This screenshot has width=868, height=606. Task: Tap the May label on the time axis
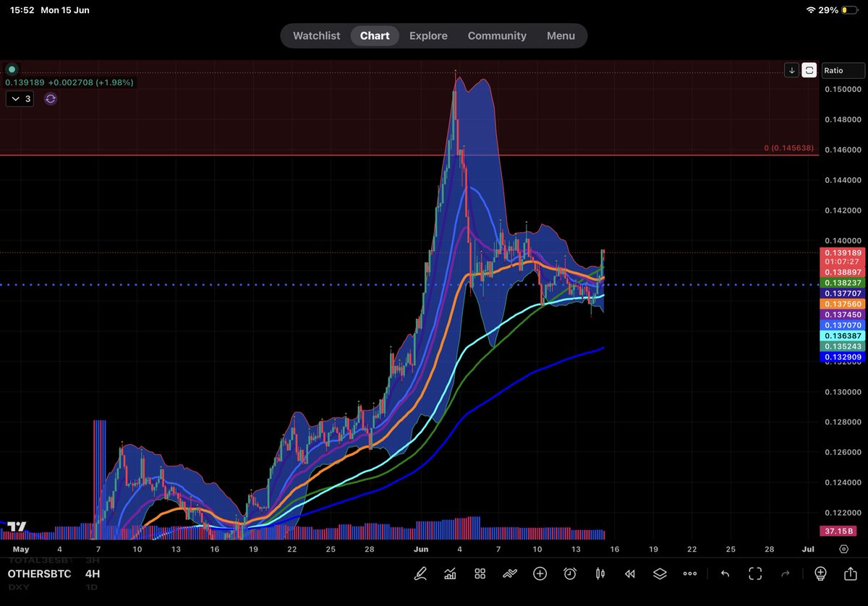(22, 550)
